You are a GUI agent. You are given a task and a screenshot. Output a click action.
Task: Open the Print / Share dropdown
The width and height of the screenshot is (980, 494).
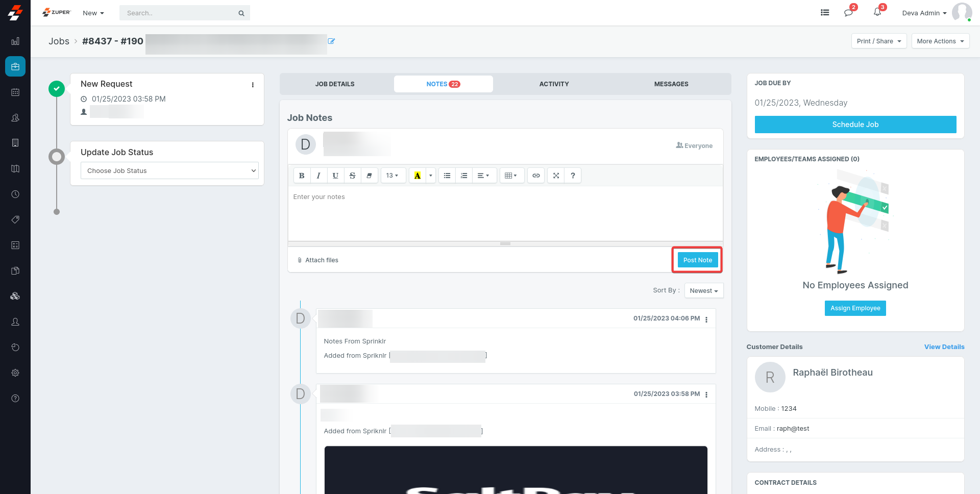pos(879,41)
